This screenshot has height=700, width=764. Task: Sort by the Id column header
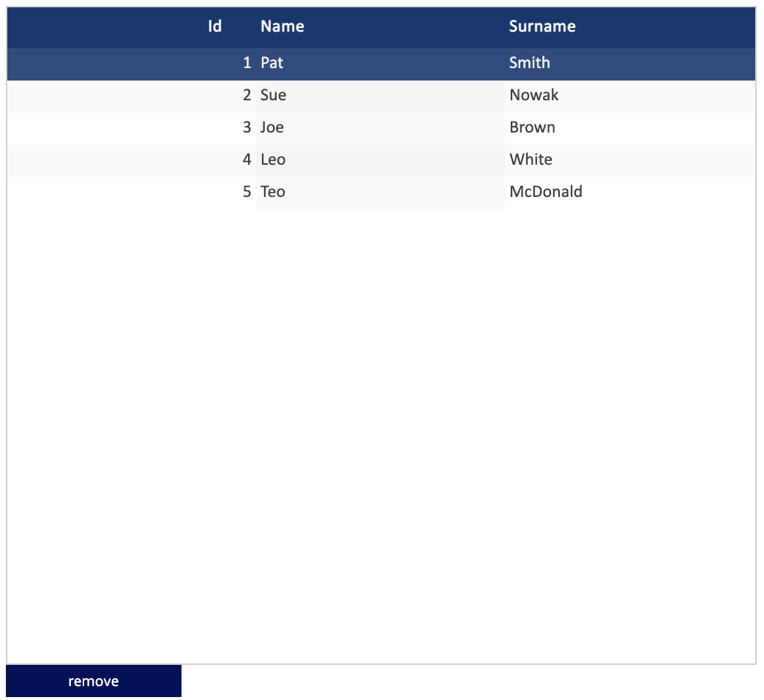pos(214,27)
